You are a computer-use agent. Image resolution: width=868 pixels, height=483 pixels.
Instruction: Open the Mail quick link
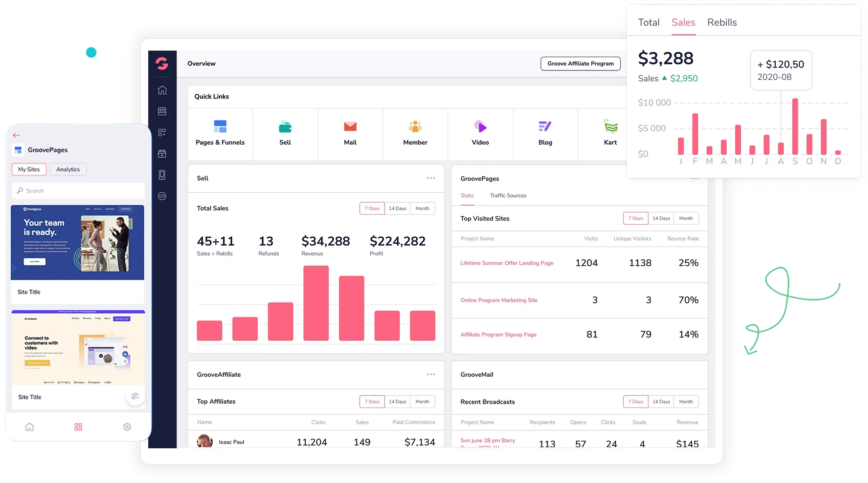[x=350, y=134]
